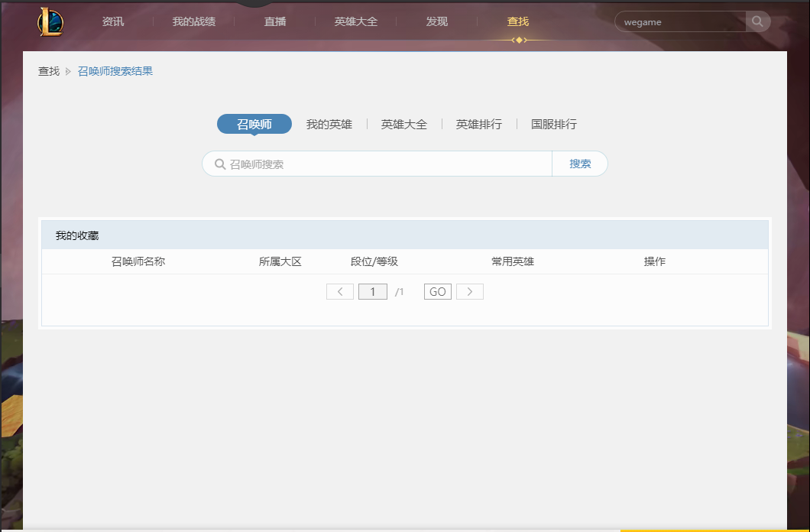Screen dimensions: 810x532
Task: Select the 查找 navigation tab
Action: click(x=518, y=21)
